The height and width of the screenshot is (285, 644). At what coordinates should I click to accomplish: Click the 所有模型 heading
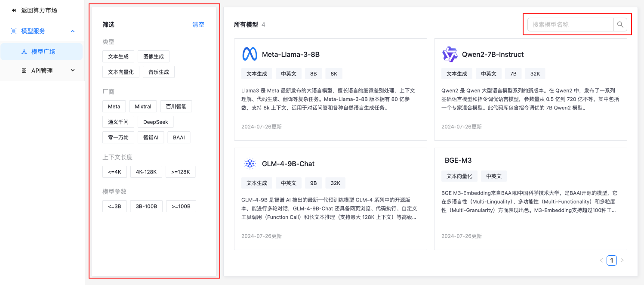click(x=246, y=25)
